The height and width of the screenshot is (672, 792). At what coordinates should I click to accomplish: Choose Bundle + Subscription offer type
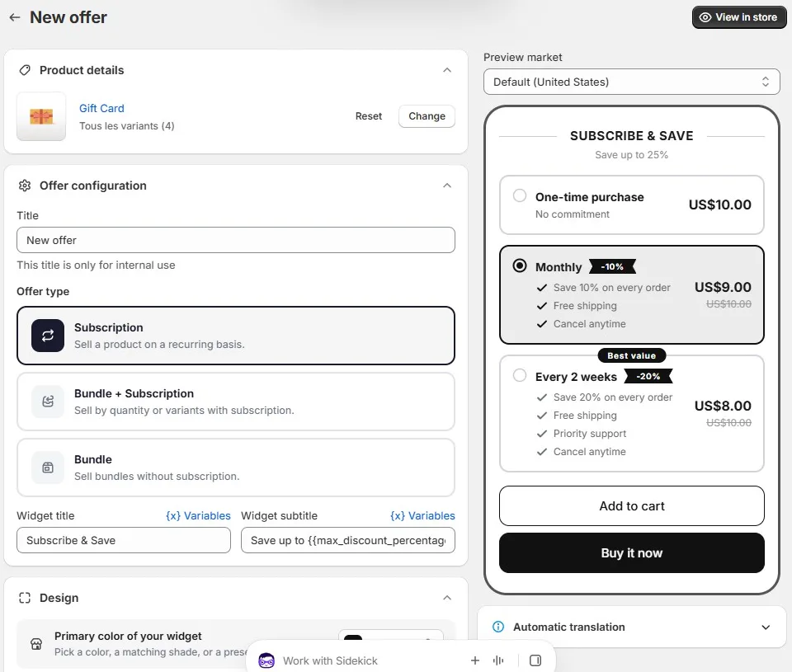point(236,402)
